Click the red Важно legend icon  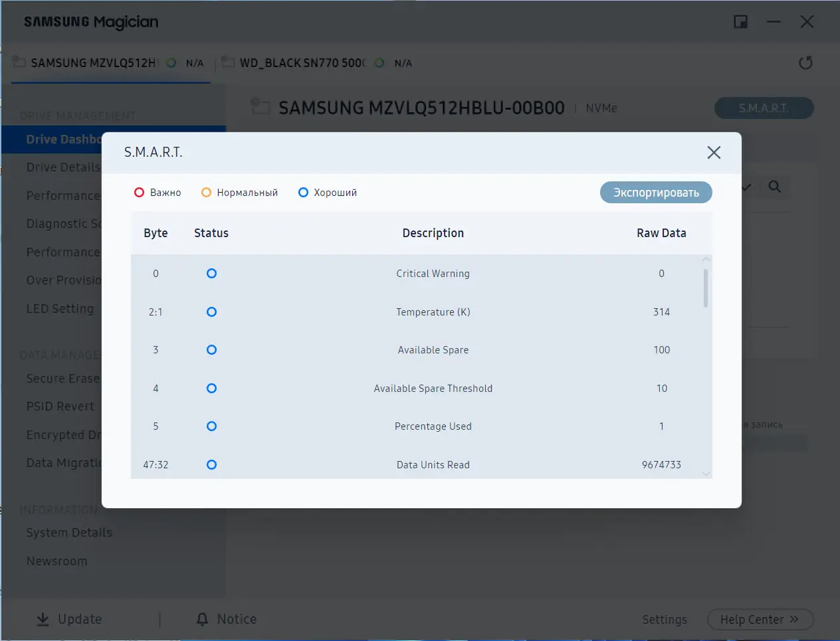coord(140,193)
